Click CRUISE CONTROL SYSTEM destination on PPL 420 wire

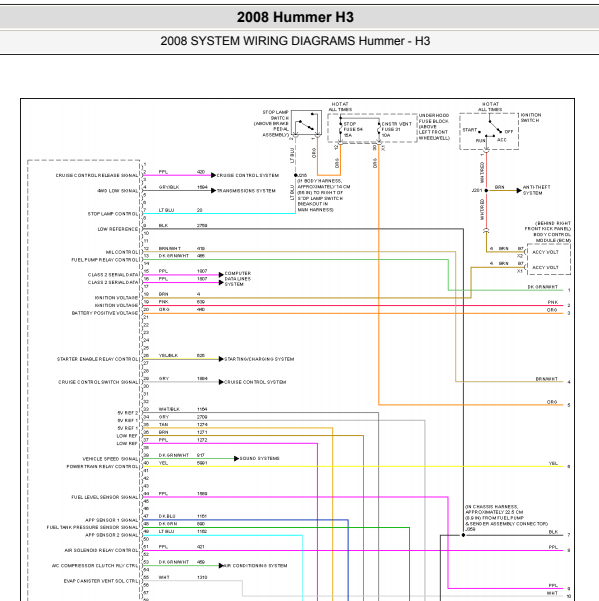[248, 176]
